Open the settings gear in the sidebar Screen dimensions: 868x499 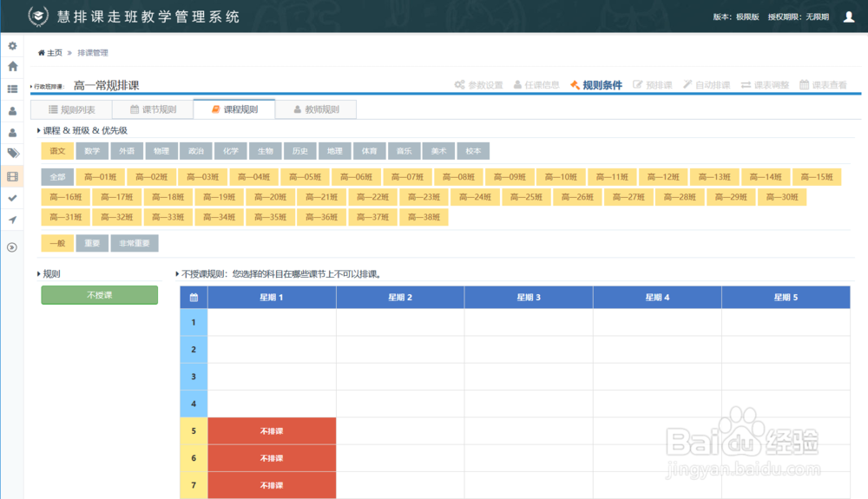pyautogui.click(x=12, y=46)
